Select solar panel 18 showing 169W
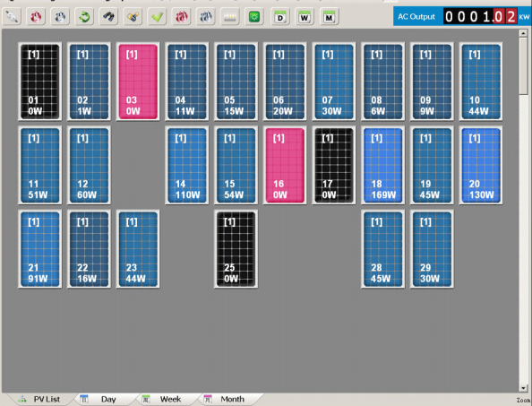Image resolution: width=532 pixels, height=406 pixels. 382,165
